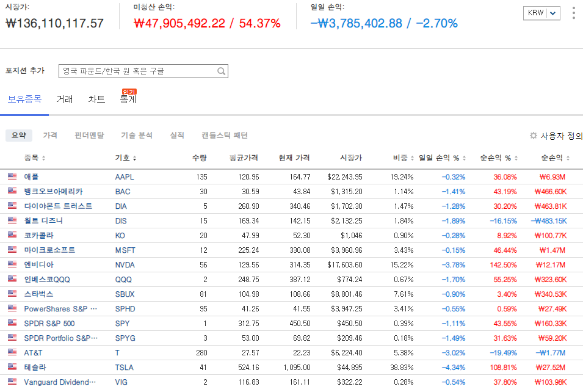Sort by the 기호 column

point(126,158)
